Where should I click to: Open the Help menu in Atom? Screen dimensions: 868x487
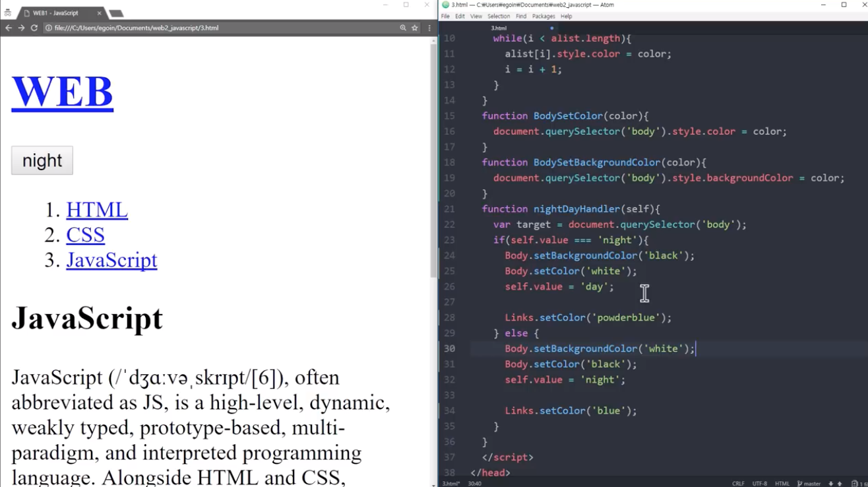(566, 16)
